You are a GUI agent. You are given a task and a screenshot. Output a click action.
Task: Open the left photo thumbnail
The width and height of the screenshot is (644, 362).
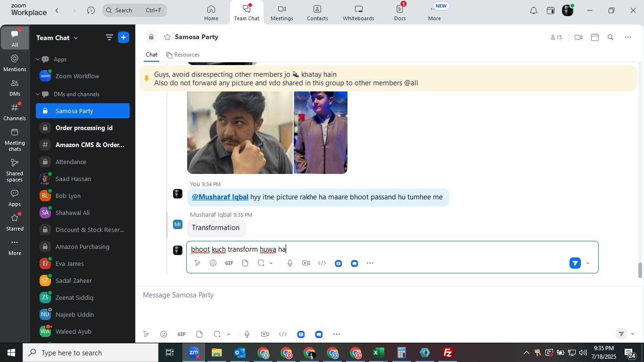240,132
